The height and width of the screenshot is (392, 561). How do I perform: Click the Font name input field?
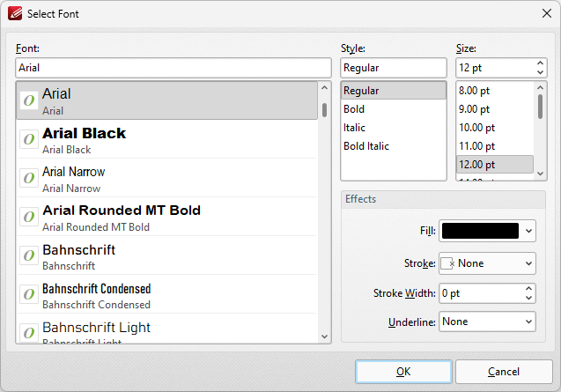tap(173, 68)
